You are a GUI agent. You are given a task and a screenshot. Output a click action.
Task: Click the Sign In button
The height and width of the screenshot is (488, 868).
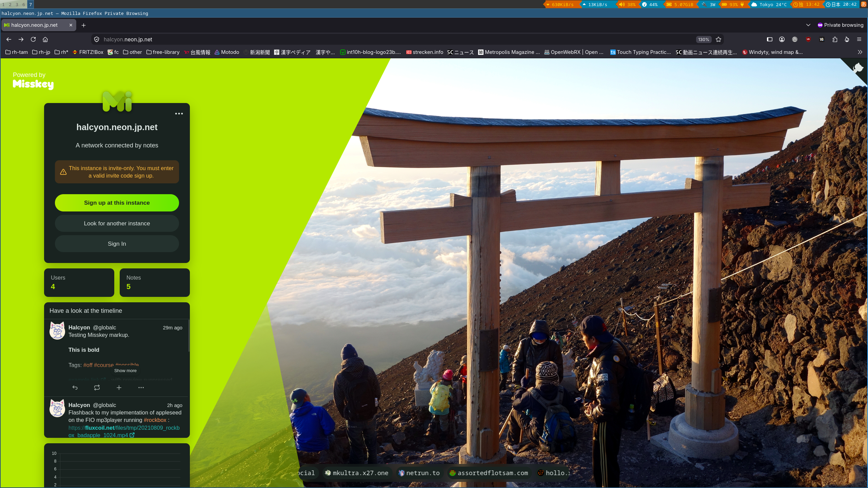(117, 244)
